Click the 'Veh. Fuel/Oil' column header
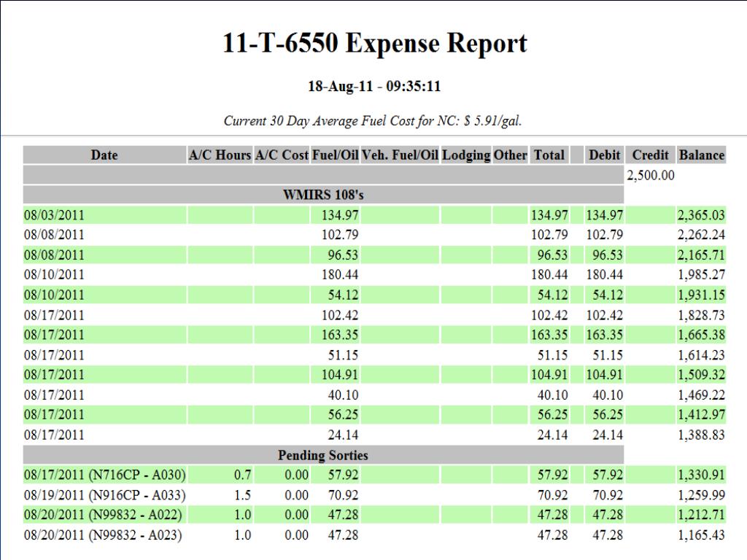Viewport: 747px width, 560px height. point(400,155)
